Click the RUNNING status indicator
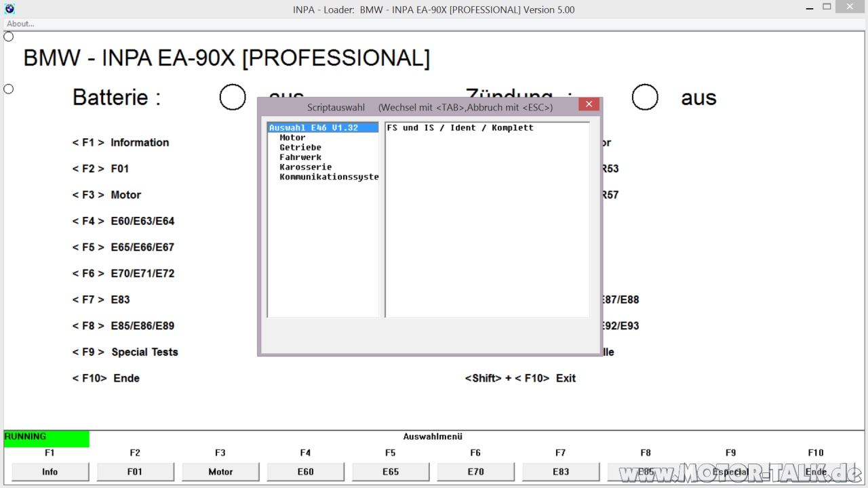The image size is (868, 488). tap(46, 439)
